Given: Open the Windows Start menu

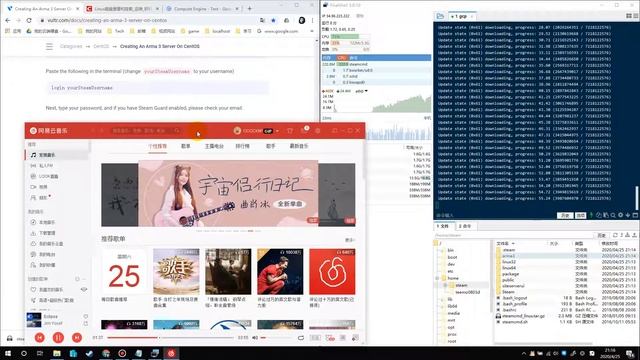Looking at the screenshot, I should pyautogui.click(x=8, y=353).
